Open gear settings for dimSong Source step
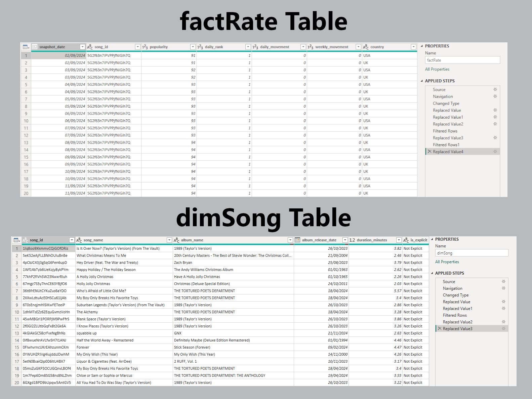The width and height of the screenshot is (532, 399). click(x=503, y=281)
